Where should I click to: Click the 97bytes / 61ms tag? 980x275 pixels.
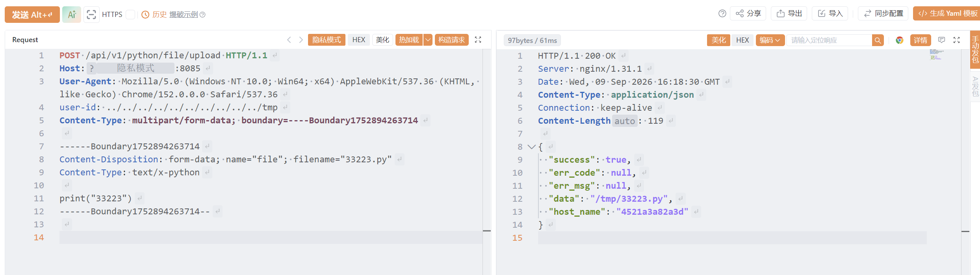click(532, 40)
